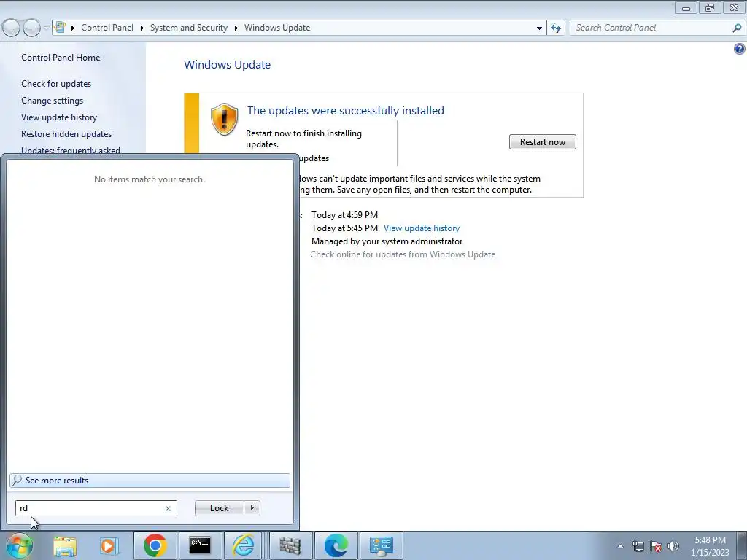Image resolution: width=747 pixels, height=560 pixels.
Task: Open the Start menu orb
Action: 20,545
